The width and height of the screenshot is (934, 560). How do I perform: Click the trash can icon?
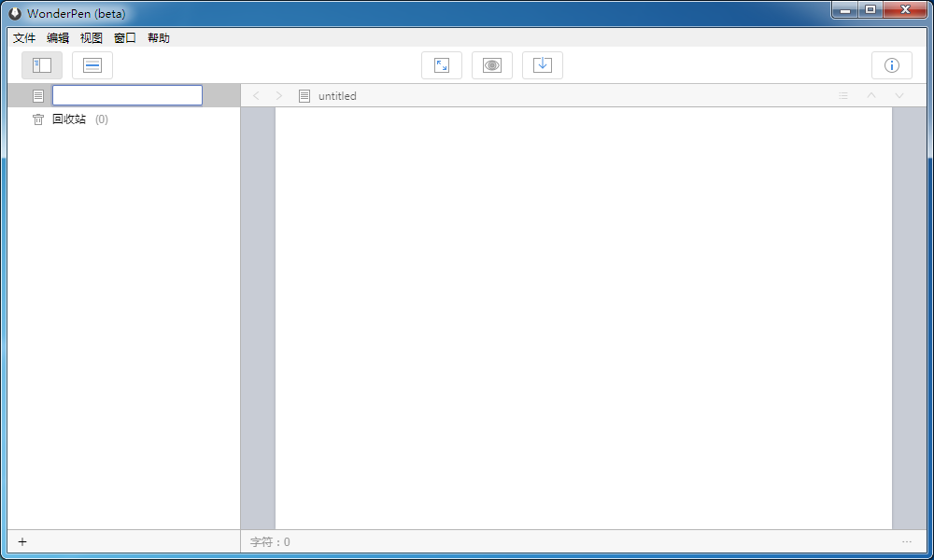38,119
